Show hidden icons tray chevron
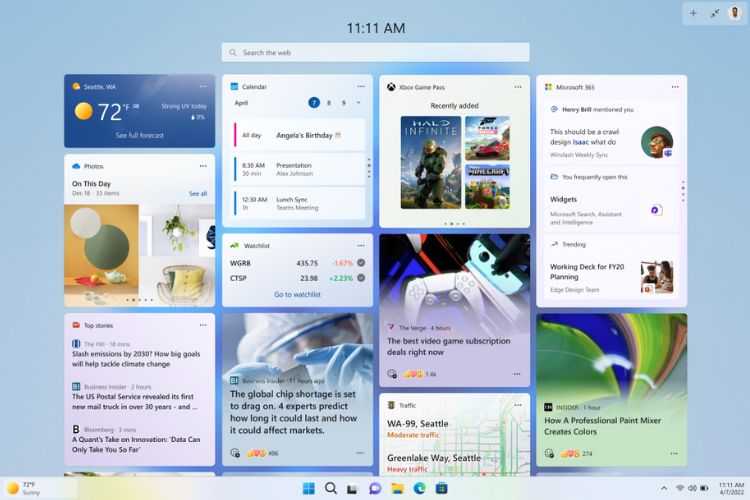 664,488
